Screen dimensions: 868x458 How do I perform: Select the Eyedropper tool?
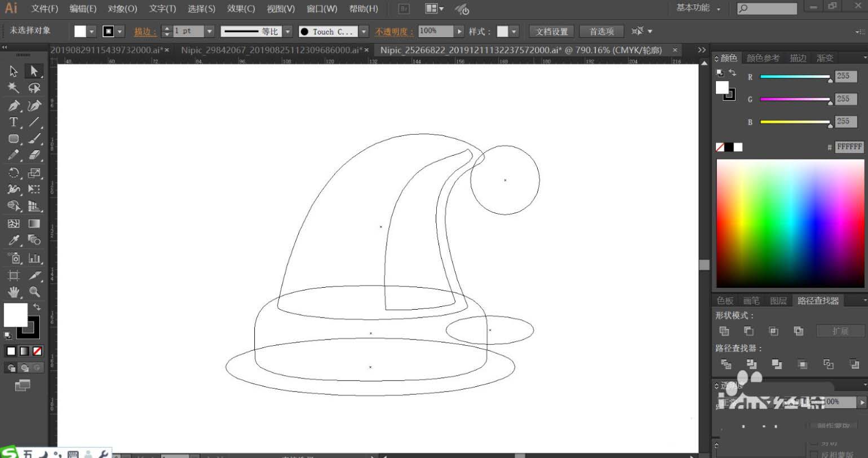[x=14, y=240]
